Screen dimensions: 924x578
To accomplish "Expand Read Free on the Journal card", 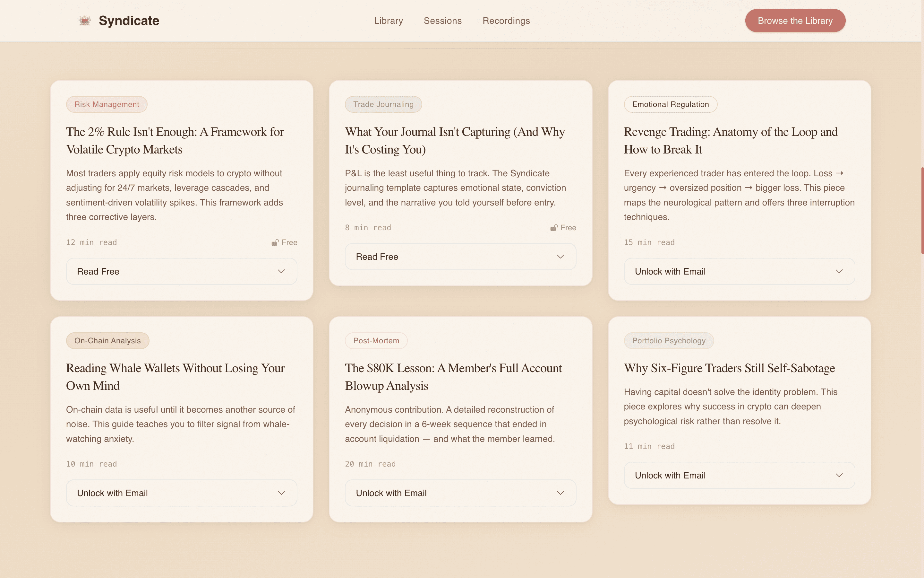I will 460,257.
